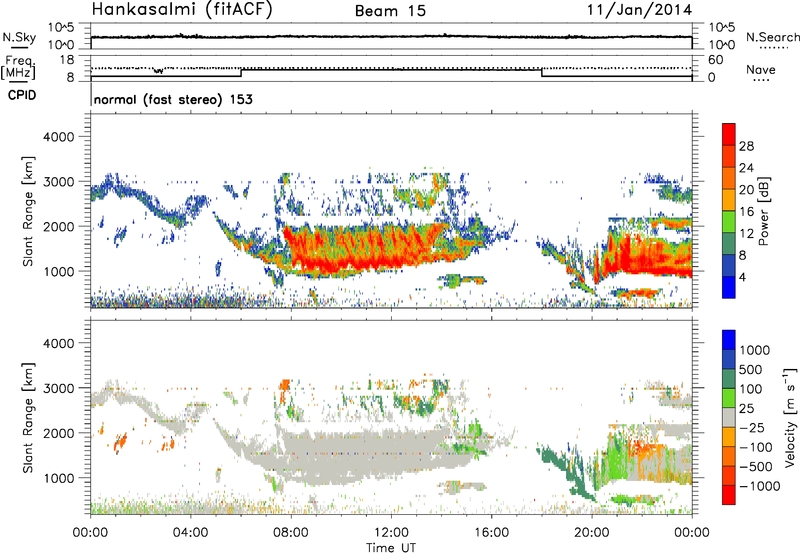Click the 'Nave' legend label
800x554 pixels.
pos(761,69)
